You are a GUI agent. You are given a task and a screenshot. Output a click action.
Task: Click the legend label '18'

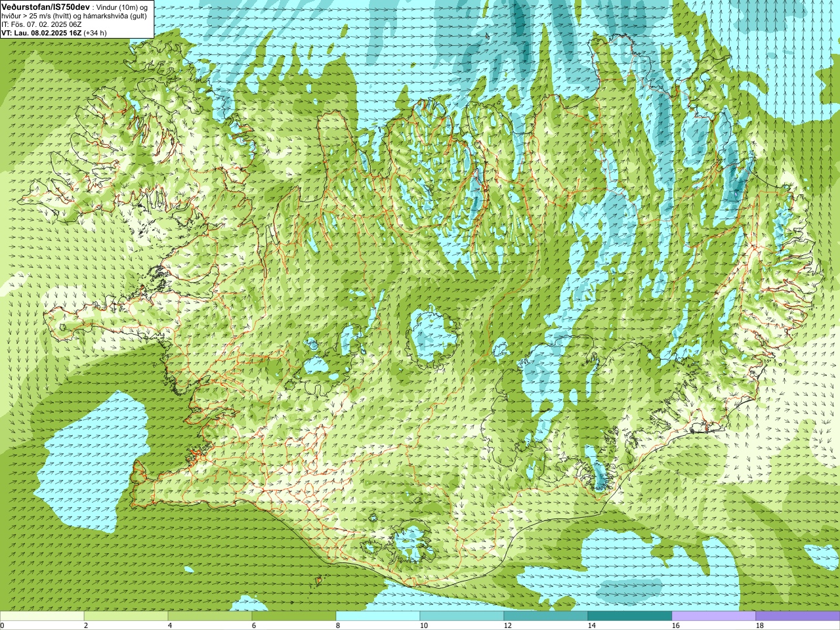coord(759,625)
